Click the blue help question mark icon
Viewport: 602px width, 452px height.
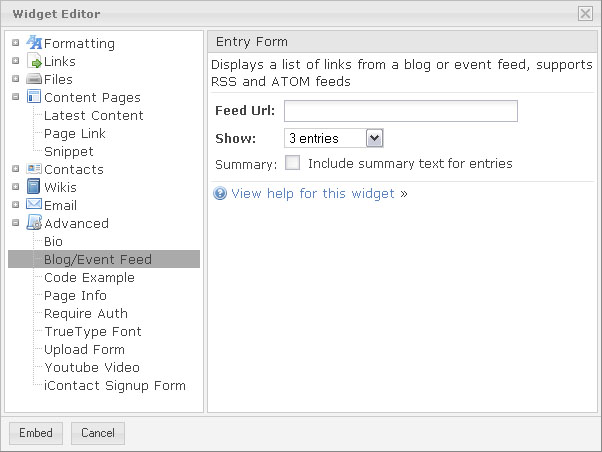click(x=221, y=194)
